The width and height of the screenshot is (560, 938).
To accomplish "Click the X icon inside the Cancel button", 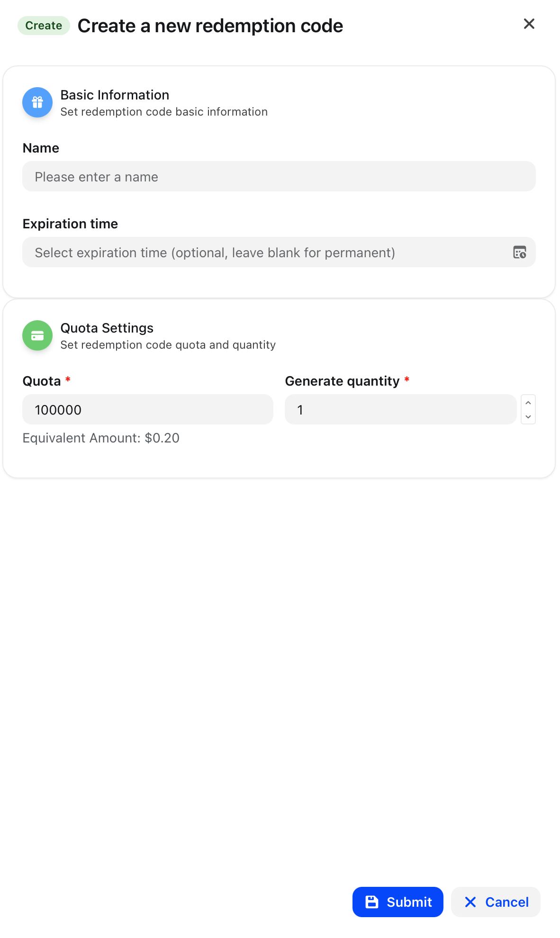I will coord(470,902).
